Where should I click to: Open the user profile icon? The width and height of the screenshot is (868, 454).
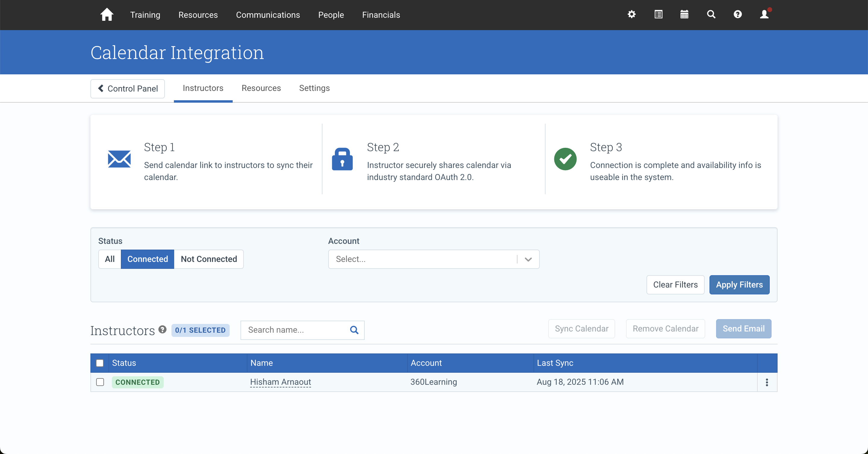point(764,14)
